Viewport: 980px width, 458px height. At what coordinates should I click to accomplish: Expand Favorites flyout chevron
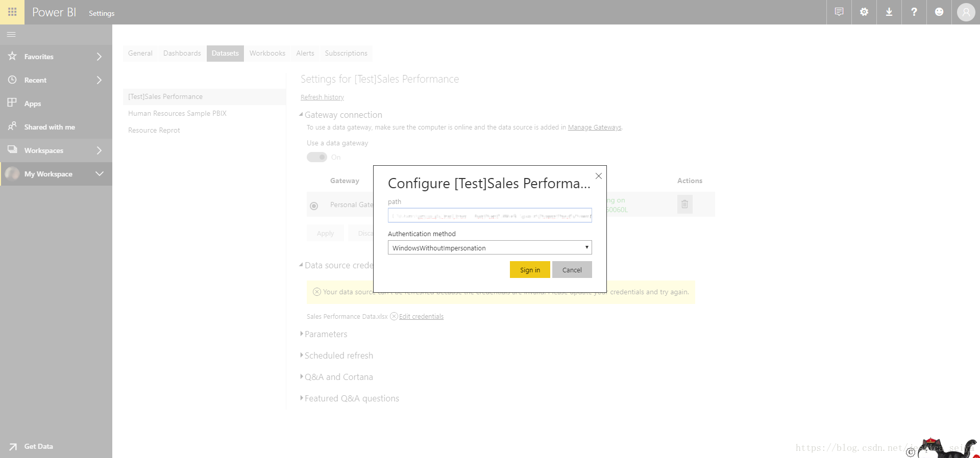click(99, 57)
